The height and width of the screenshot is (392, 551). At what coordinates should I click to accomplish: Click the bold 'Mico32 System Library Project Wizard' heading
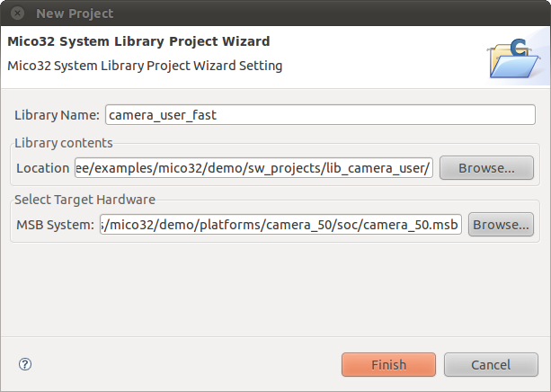(x=138, y=41)
